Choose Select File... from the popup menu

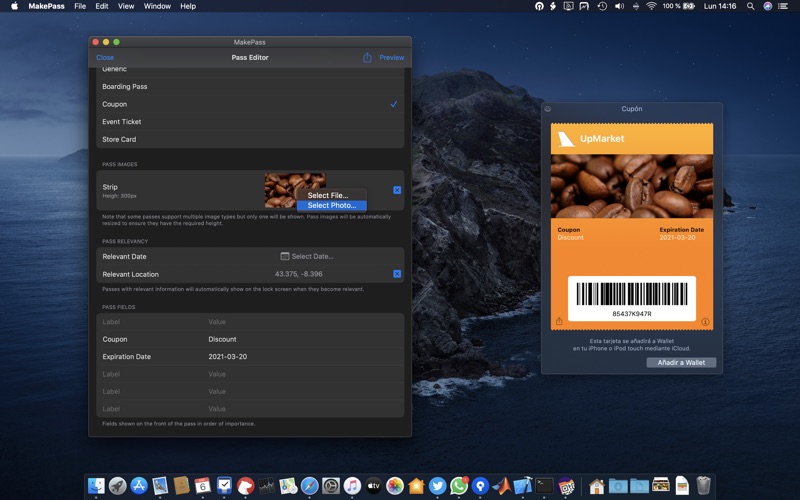click(x=332, y=195)
